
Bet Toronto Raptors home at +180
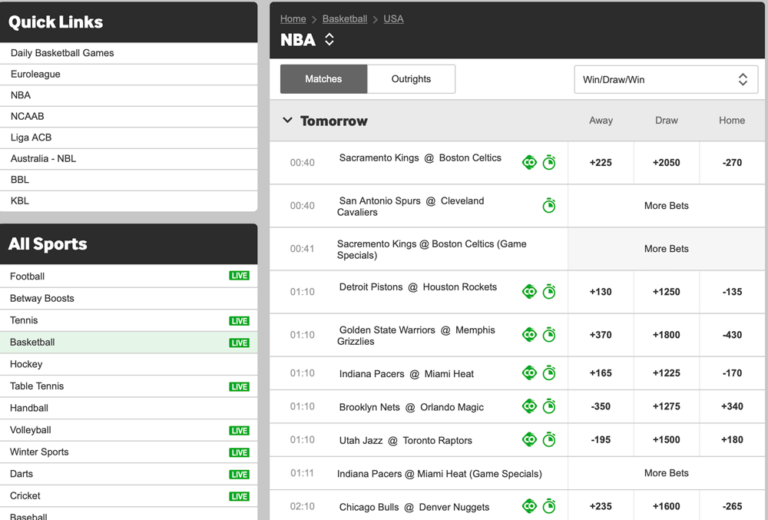point(732,440)
